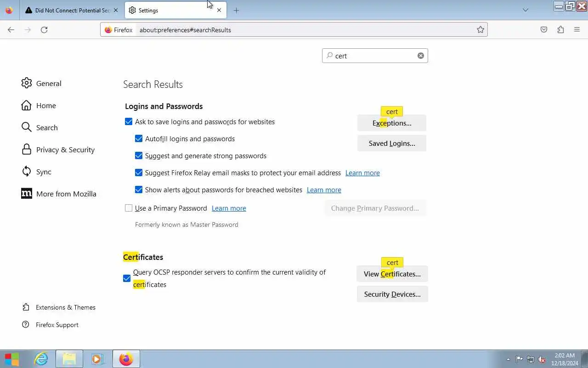Open Security Devices button
Viewport: 588px width, 368px height.
click(x=392, y=294)
